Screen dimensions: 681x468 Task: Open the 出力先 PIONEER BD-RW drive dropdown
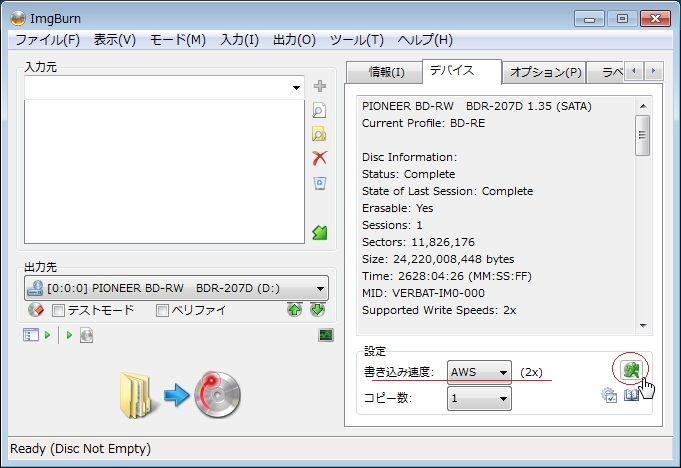tap(320, 289)
